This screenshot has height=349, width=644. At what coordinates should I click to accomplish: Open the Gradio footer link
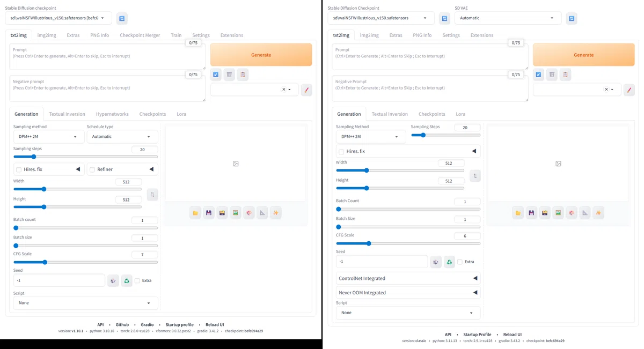pos(147,325)
